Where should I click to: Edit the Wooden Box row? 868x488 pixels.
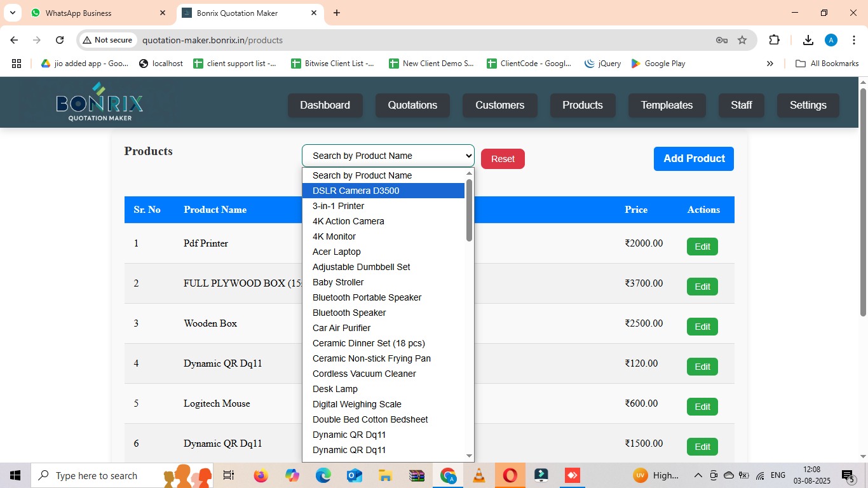[702, 327]
